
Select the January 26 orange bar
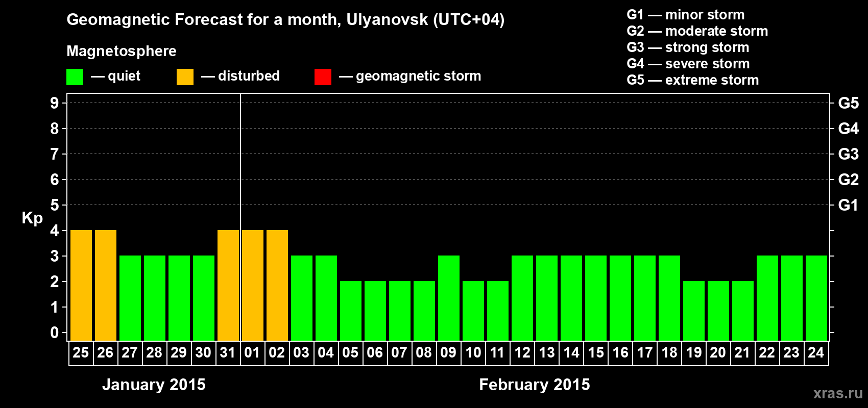point(106,285)
